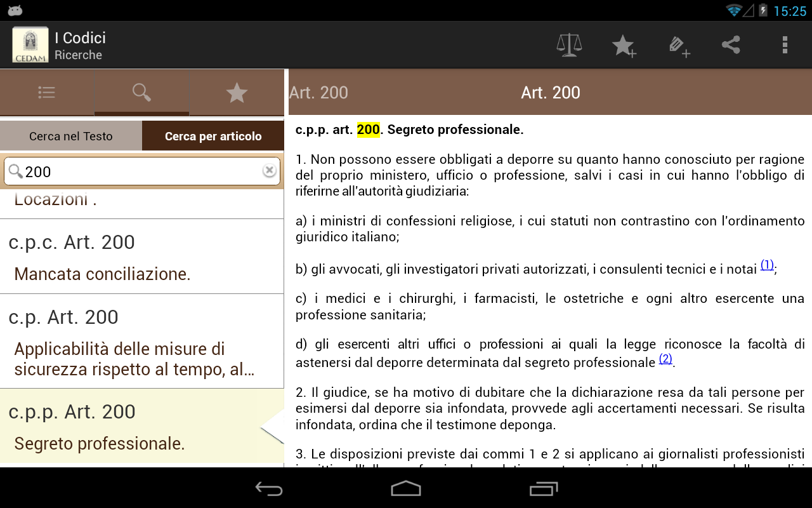Open Android recent apps button
The height and width of the screenshot is (508, 812).
(544, 488)
